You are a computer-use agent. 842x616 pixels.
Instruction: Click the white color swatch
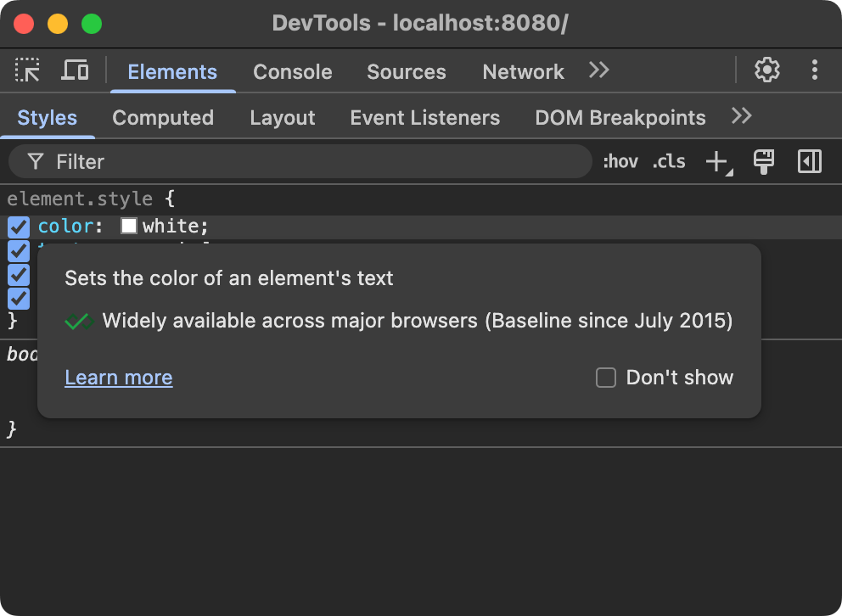click(x=128, y=226)
